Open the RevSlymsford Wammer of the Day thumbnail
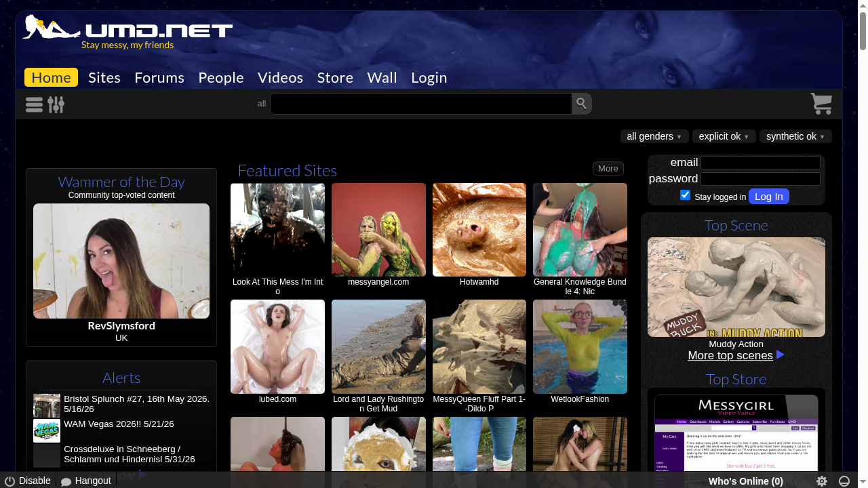The image size is (868, 488). coord(121,261)
